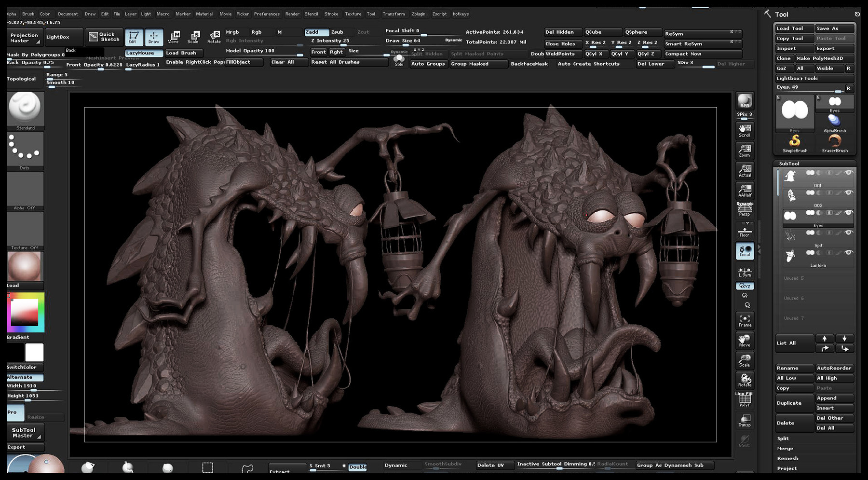Click the Frame icon in the right shelf
Image resolution: width=868 pixels, height=480 pixels.
click(x=745, y=321)
